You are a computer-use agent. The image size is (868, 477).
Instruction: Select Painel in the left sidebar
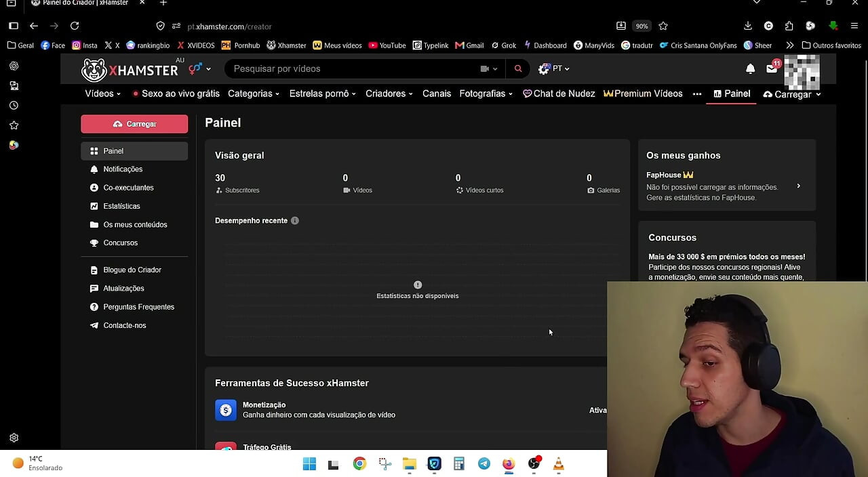(x=134, y=150)
